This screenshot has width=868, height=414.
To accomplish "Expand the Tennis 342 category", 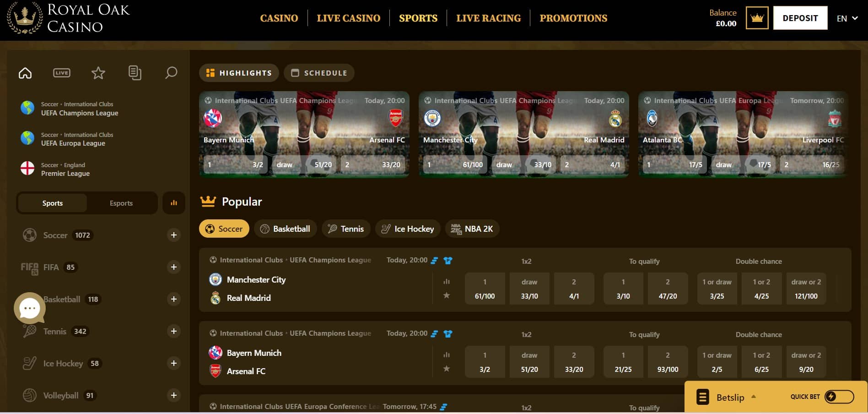I will tap(174, 331).
